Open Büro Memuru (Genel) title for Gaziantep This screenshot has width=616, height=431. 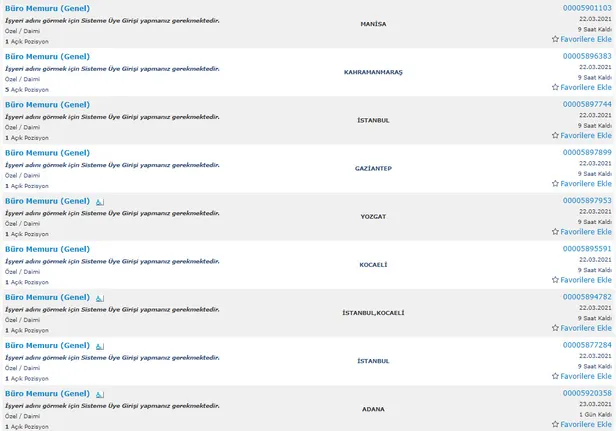(48, 153)
